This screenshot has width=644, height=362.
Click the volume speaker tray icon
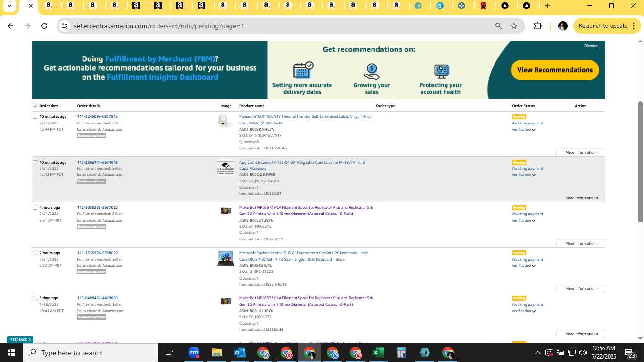point(583,353)
